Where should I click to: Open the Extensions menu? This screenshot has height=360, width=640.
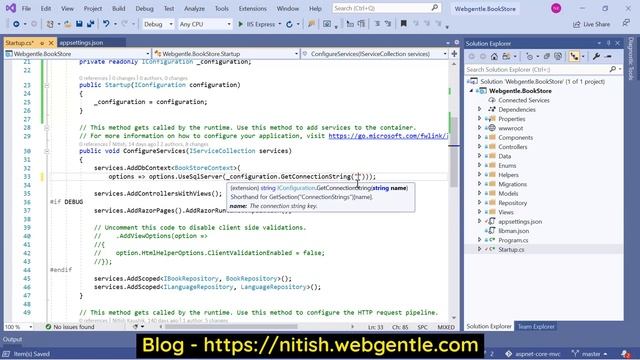coord(253,8)
